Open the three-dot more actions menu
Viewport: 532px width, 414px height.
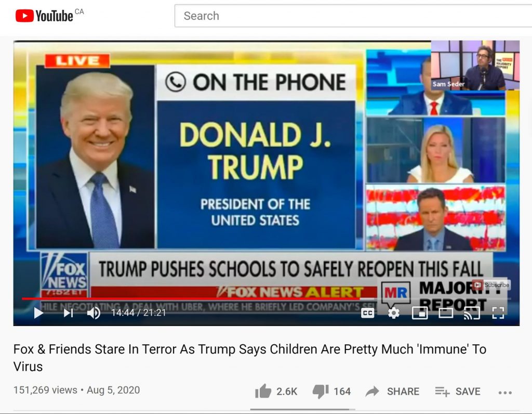click(x=505, y=393)
